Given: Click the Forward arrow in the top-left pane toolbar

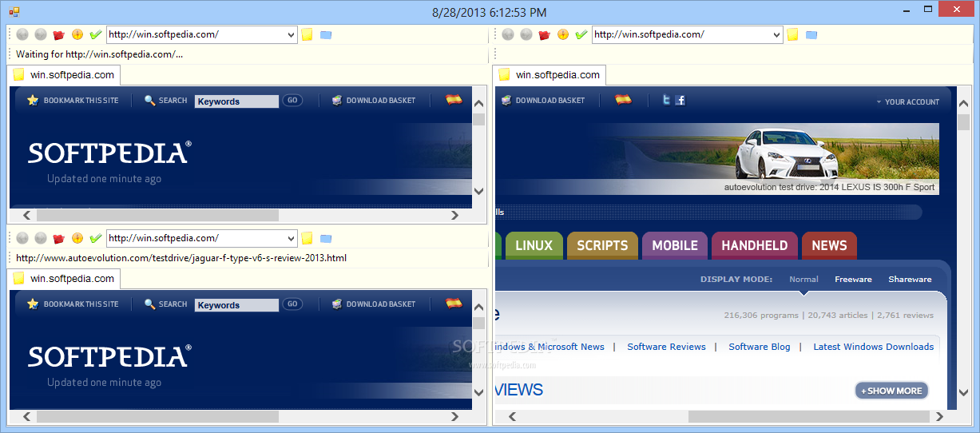Looking at the screenshot, I should [x=41, y=34].
